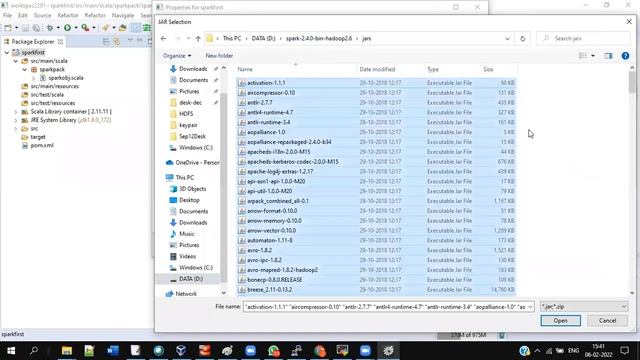This screenshot has width=640, height=360.
Task: Select the bonecp-0.8.0.RELEASE jar file
Action: pos(376,280)
